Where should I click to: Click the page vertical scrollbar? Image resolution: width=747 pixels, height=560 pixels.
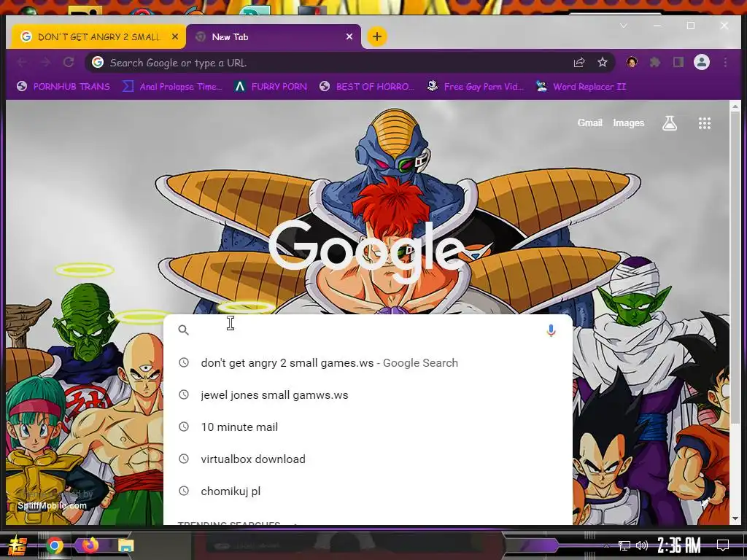point(735,267)
